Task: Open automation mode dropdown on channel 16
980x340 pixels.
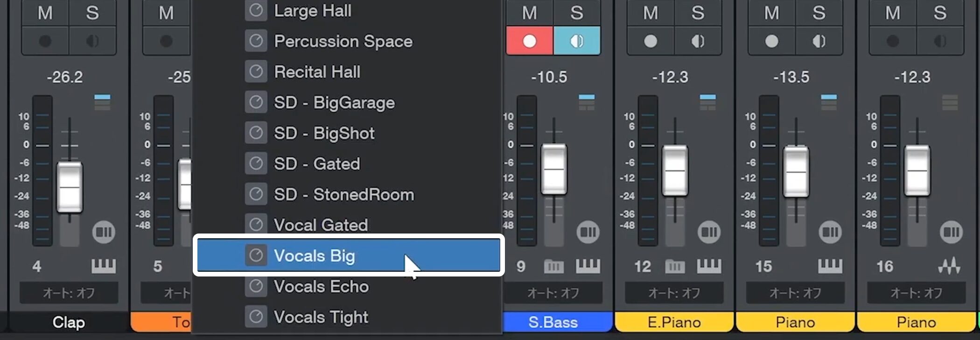Action: pyautogui.click(x=916, y=293)
